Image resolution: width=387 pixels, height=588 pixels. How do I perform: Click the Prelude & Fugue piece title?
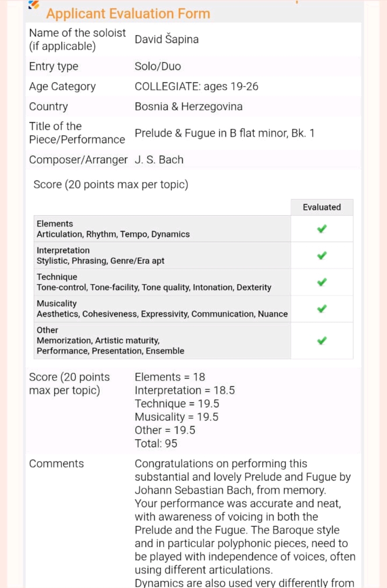point(224,133)
